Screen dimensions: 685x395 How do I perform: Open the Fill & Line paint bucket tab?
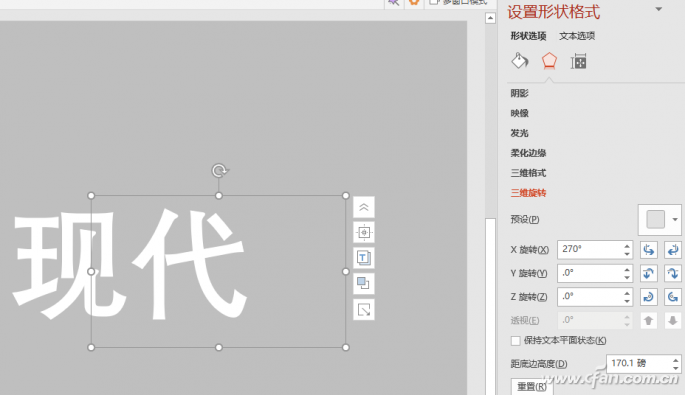[x=520, y=61]
